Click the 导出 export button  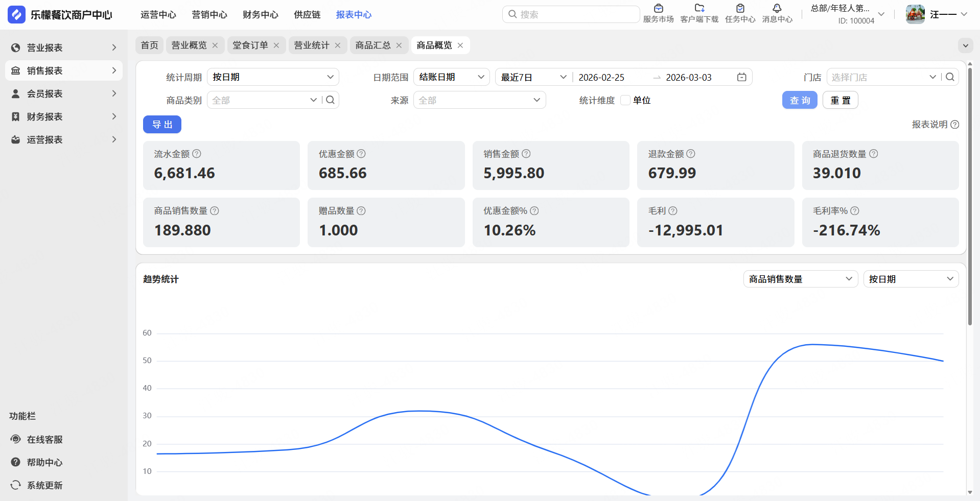[162, 125]
